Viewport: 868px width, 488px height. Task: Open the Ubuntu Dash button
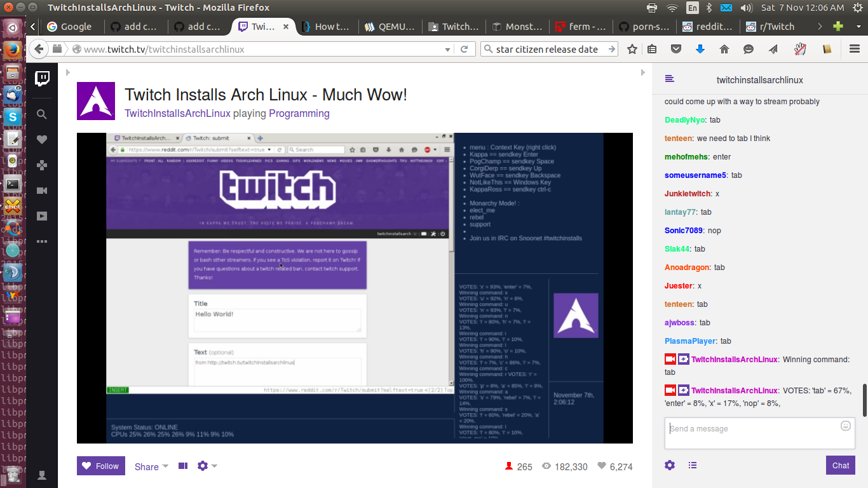13,27
